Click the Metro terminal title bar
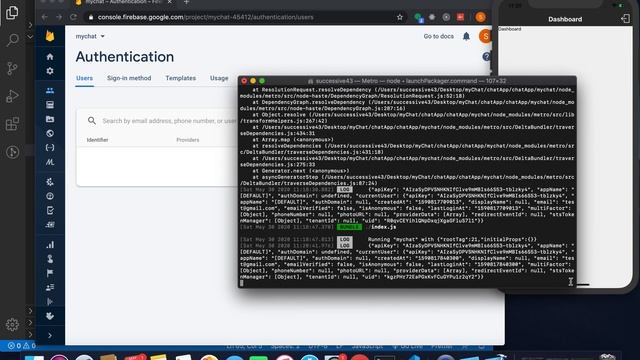 click(x=407, y=81)
